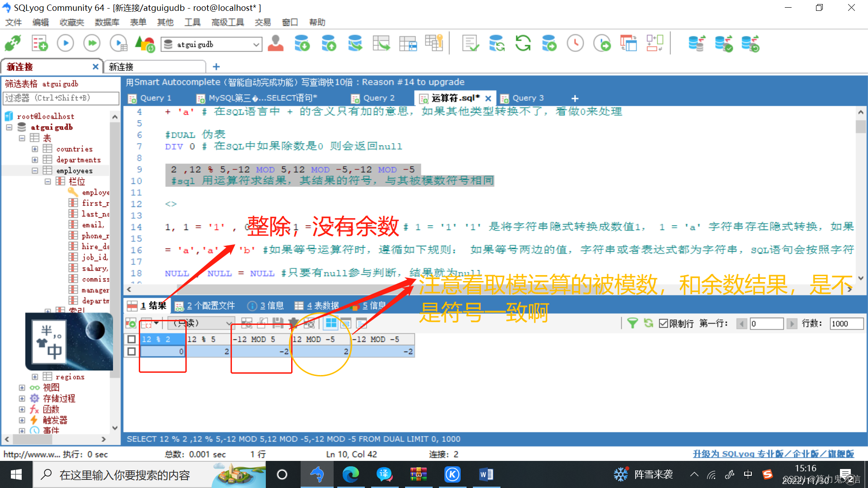This screenshot has width=868, height=488.
Task: Click the green refresh arrows toolbar icon
Action: coord(523,44)
